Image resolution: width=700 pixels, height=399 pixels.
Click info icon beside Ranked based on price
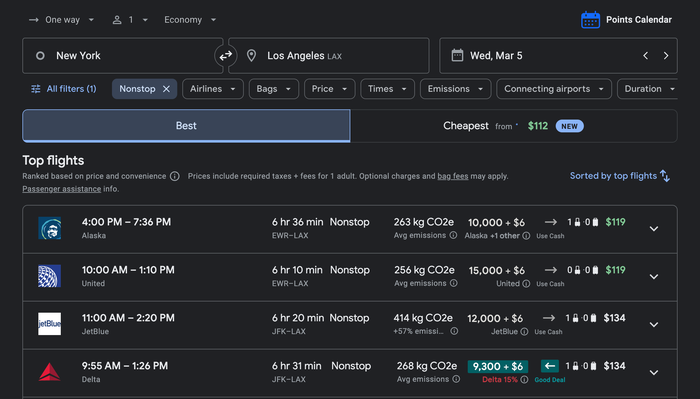(x=175, y=176)
